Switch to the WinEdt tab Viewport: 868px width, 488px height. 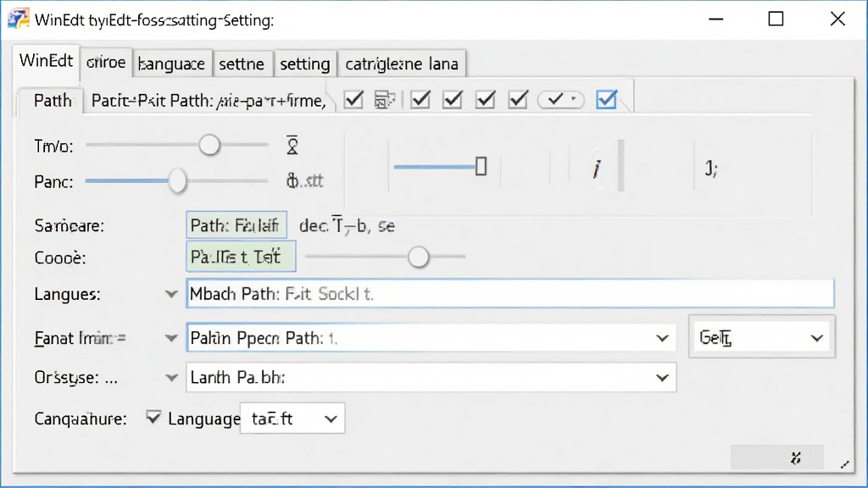pos(46,61)
